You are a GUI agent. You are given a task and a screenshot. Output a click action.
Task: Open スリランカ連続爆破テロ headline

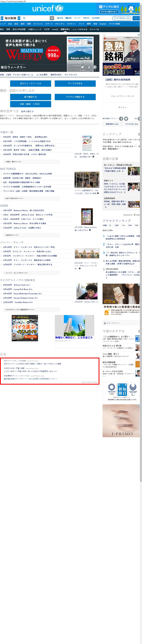[27, 173]
